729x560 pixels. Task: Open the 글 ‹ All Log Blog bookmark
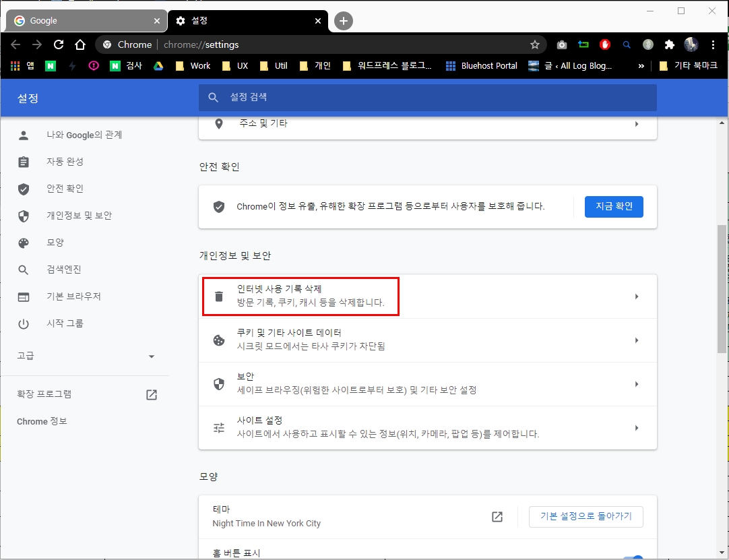[571, 66]
